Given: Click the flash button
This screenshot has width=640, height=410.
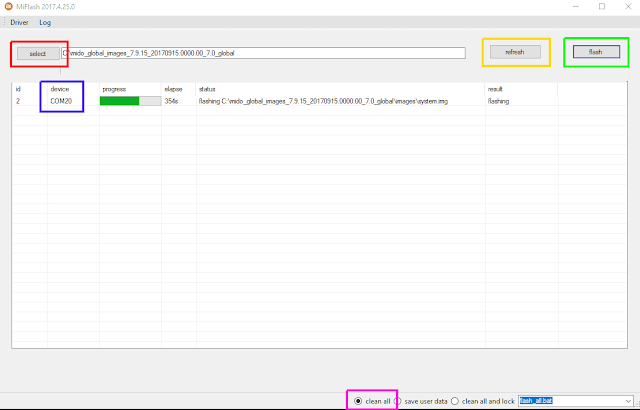Looking at the screenshot, I should (596, 52).
